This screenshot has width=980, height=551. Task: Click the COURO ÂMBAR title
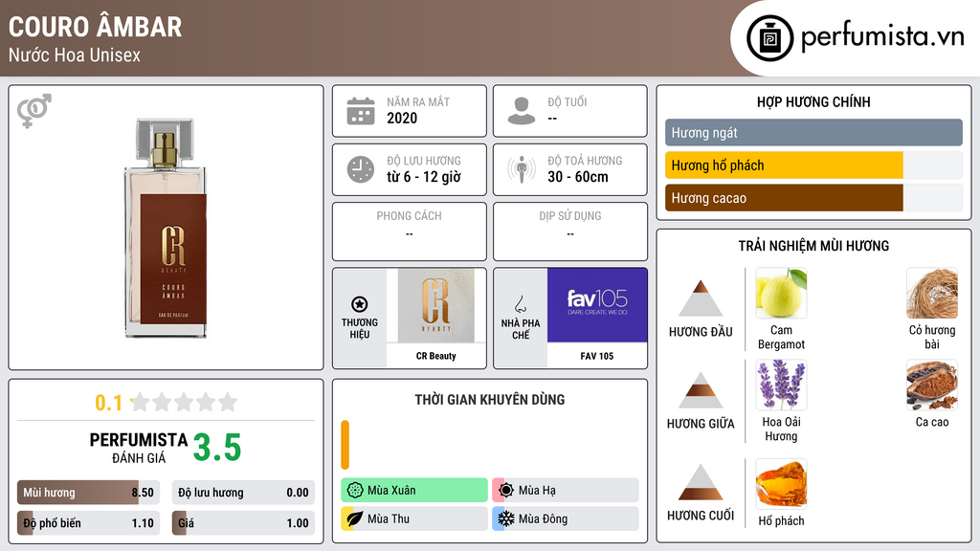95,27
